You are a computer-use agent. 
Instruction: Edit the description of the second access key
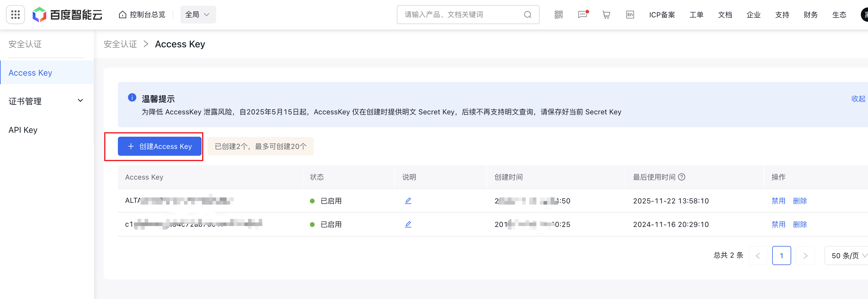pyautogui.click(x=408, y=224)
